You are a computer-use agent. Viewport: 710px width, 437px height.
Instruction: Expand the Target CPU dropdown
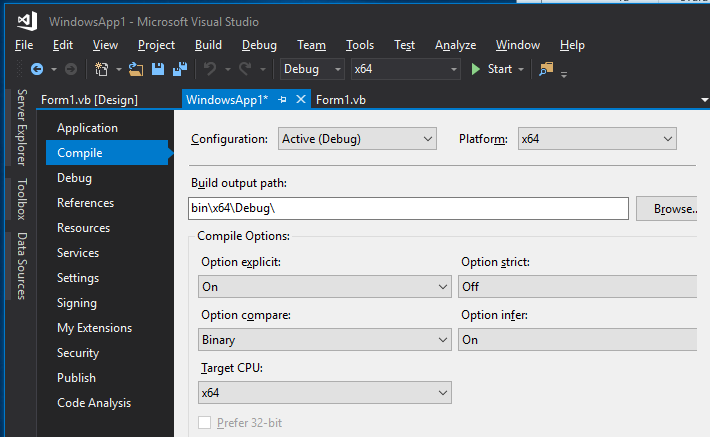point(324,393)
